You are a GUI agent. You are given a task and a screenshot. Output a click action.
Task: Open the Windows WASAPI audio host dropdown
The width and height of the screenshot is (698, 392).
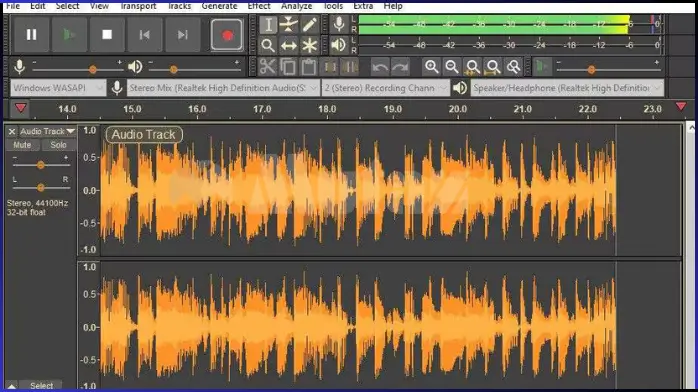pos(58,88)
